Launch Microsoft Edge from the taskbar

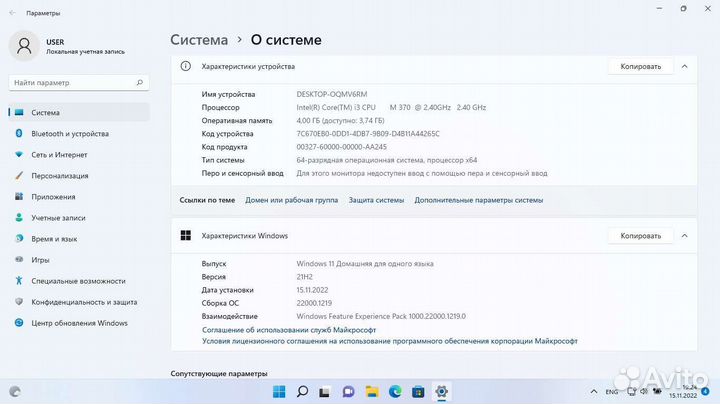coord(395,392)
